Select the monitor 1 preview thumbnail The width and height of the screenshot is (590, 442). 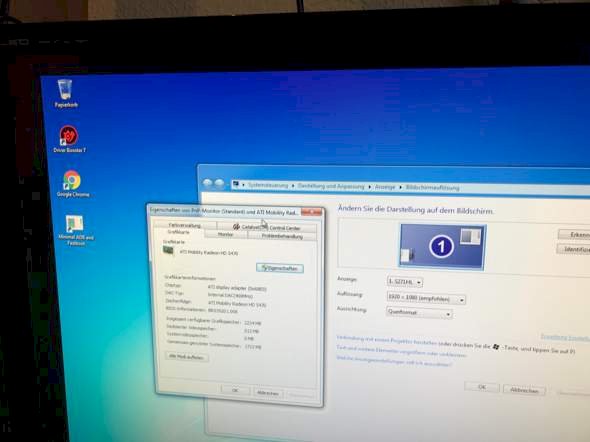(442, 246)
